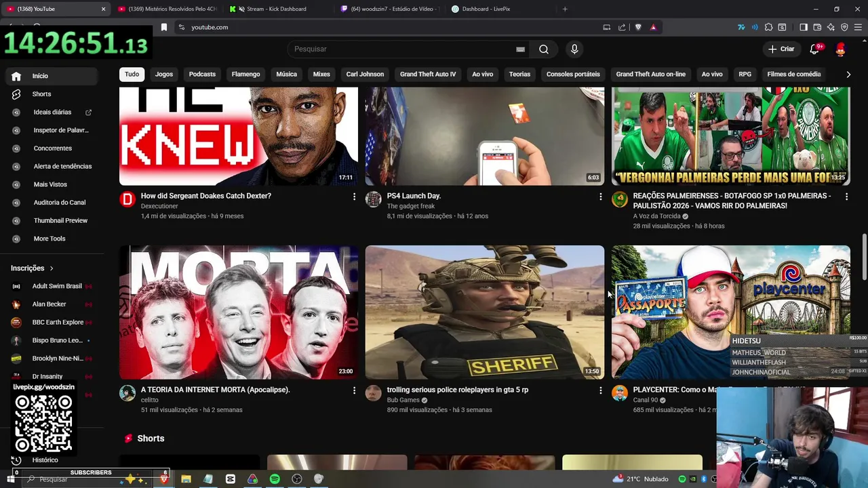Open the Dexecutioner channel avatar
The height and width of the screenshot is (488, 868).
[127, 199]
